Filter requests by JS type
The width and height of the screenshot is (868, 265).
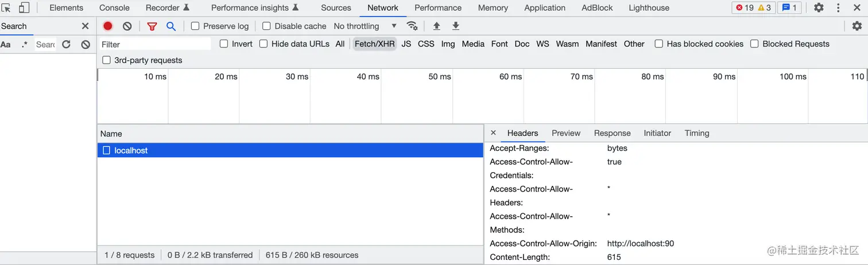(406, 44)
